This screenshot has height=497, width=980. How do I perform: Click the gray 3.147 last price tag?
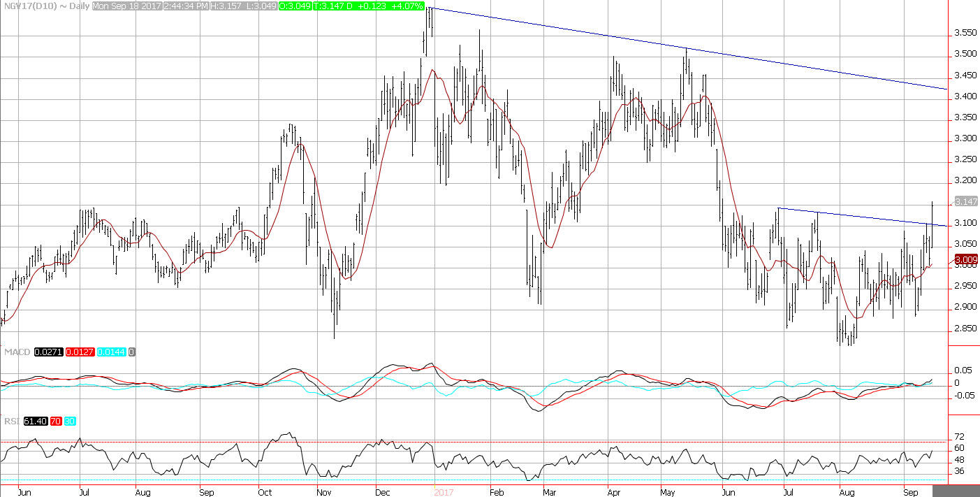(x=963, y=201)
